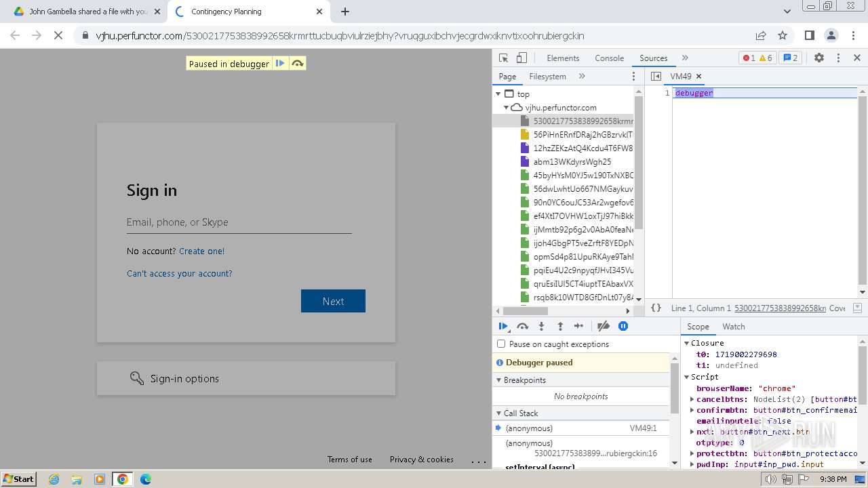The image size is (868, 488).
Task: Open the Chrome three-dot menu
Action: (x=852, y=35)
